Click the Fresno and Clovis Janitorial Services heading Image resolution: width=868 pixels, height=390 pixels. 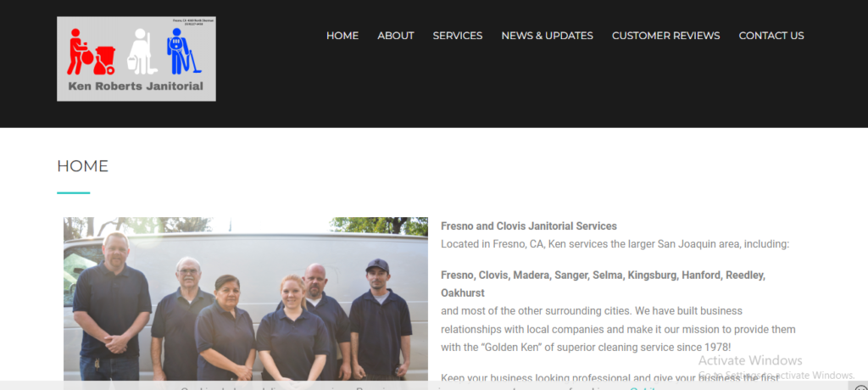[529, 226]
